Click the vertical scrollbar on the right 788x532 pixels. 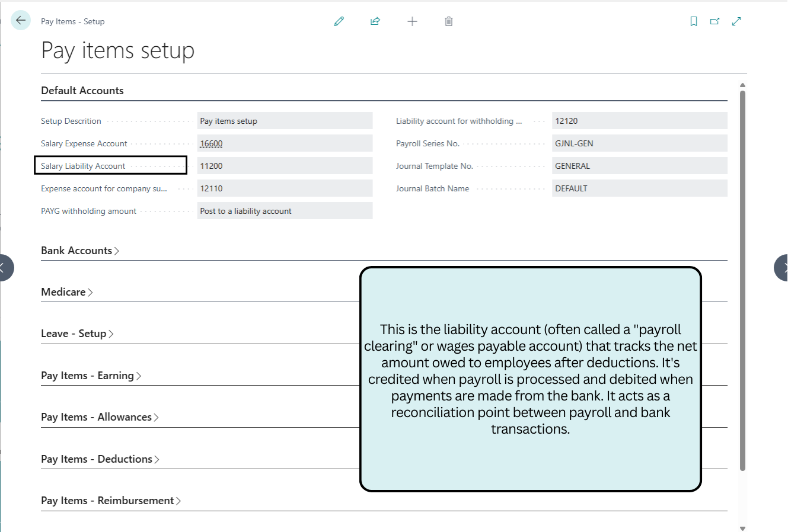[742, 278]
